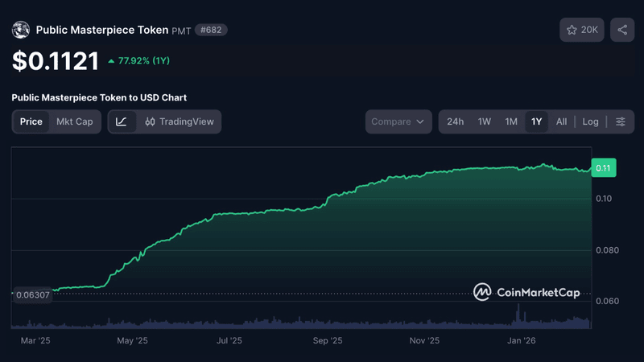Screen dimensions: 644x362
Task: Click the green 77.92% change arrow
Action: pyautogui.click(x=111, y=60)
